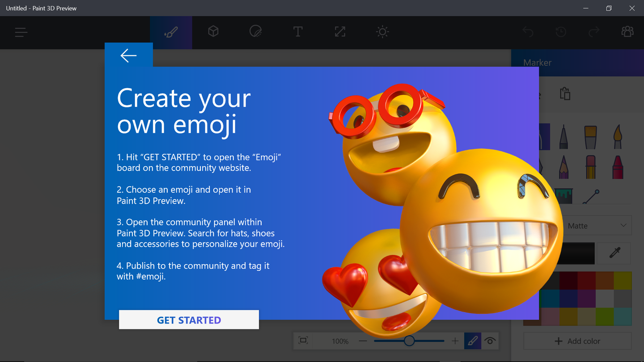The width and height of the screenshot is (644, 362).
Task: Click the Marker panel title
Action: pyautogui.click(x=537, y=63)
